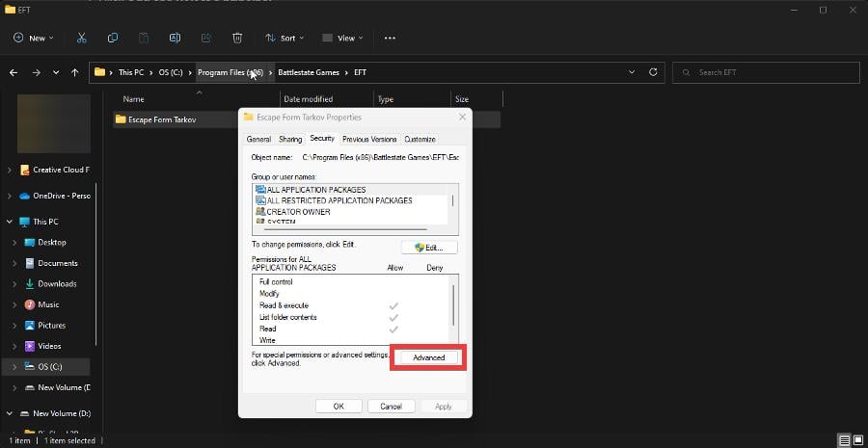
Task: Click the Delete trash icon
Action: click(237, 39)
